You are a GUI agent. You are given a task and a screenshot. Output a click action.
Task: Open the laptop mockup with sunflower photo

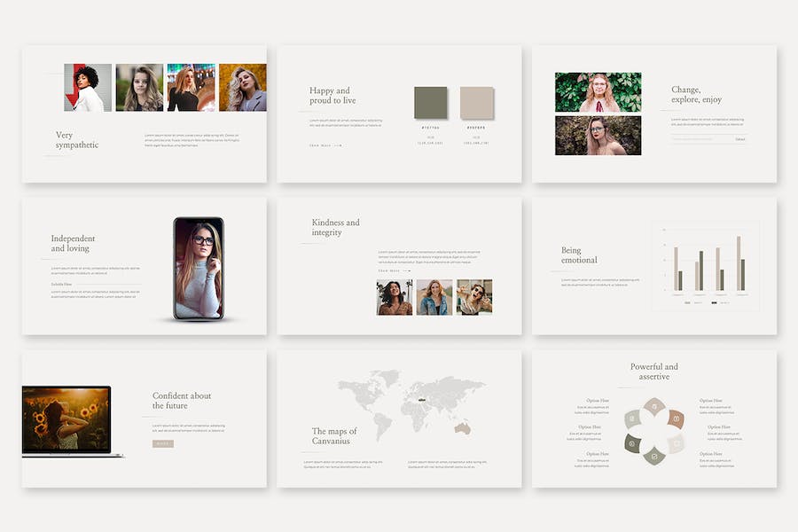point(67,420)
